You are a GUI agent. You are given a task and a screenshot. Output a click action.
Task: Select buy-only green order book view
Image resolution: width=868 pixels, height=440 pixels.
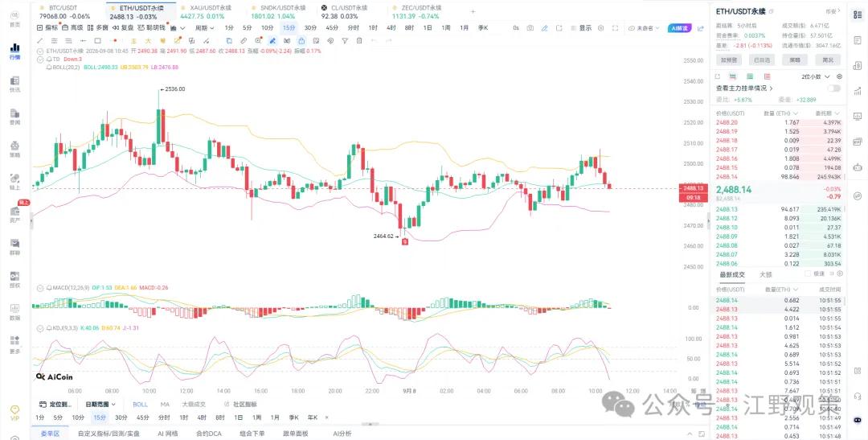click(x=750, y=76)
